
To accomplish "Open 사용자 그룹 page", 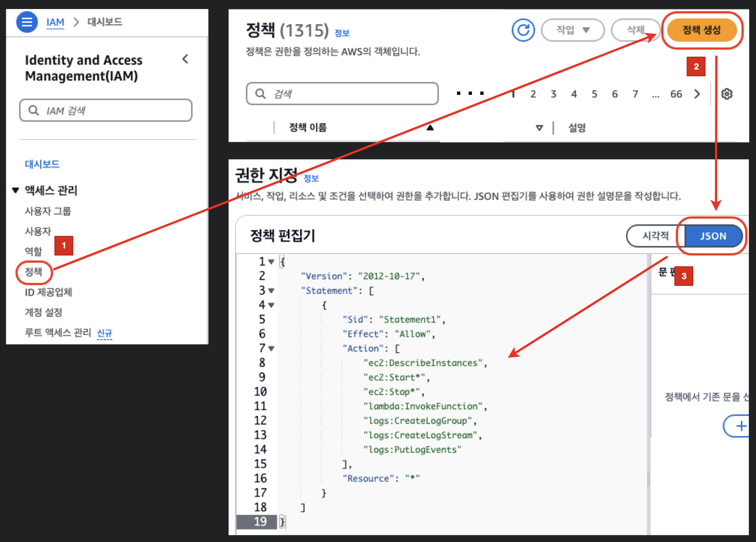I will coord(48,211).
